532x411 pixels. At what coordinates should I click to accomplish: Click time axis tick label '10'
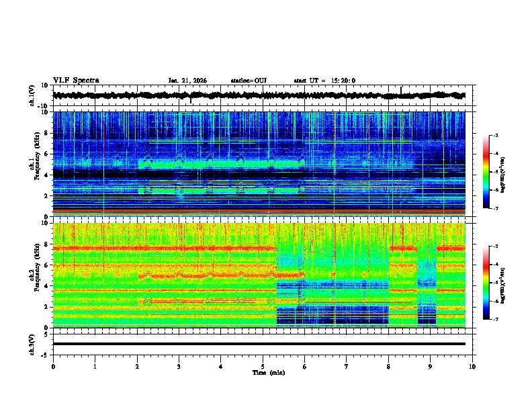472,367
